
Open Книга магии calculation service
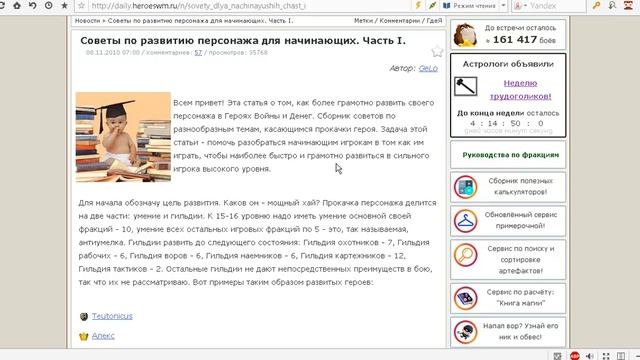520,298
